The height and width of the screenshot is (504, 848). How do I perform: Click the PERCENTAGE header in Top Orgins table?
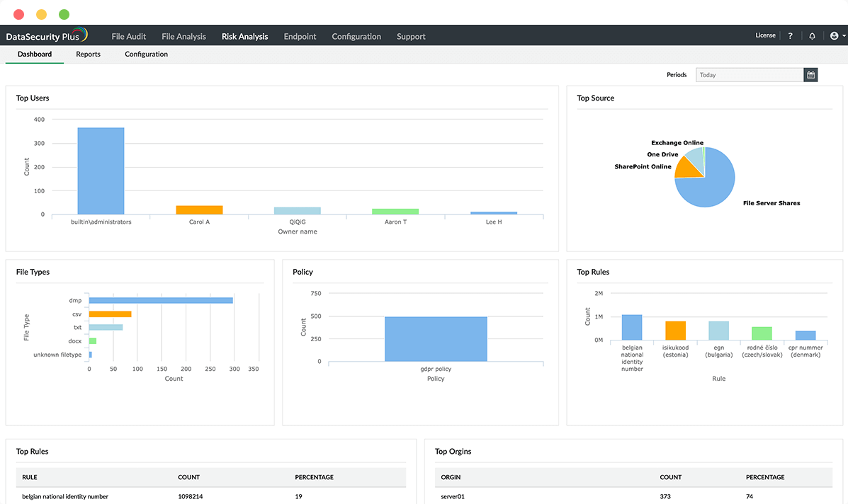coord(765,477)
